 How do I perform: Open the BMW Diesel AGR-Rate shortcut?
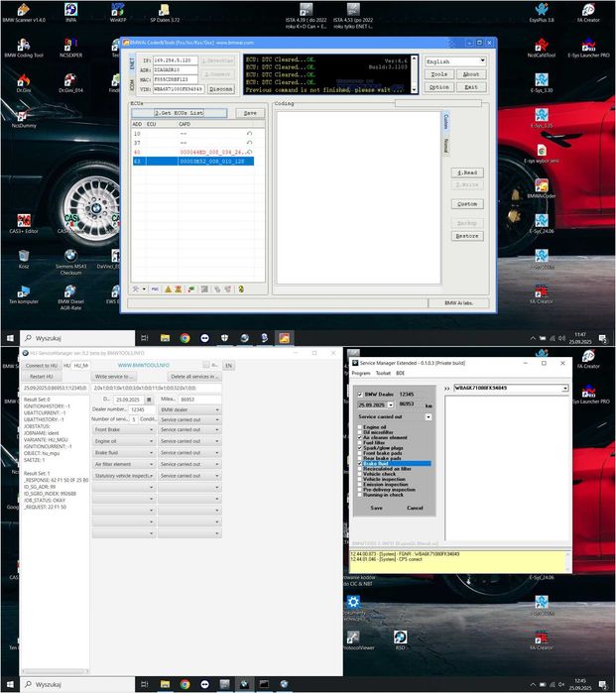(70, 297)
